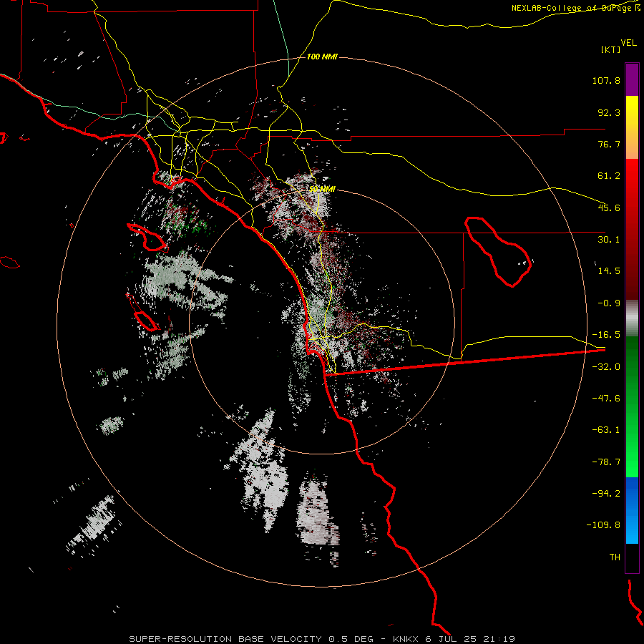Click the -78.7 velocity scale value
This screenshot has height=644, width=644.
tap(606, 462)
